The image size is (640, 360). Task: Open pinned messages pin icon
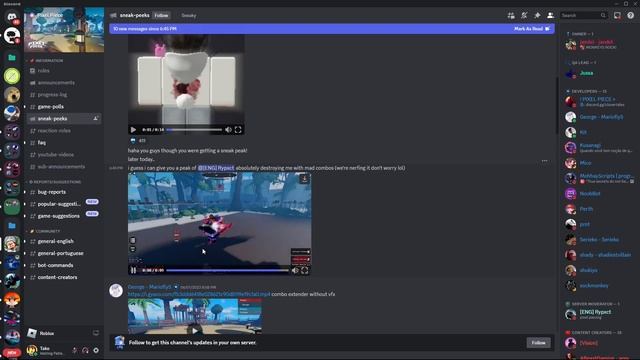click(537, 16)
